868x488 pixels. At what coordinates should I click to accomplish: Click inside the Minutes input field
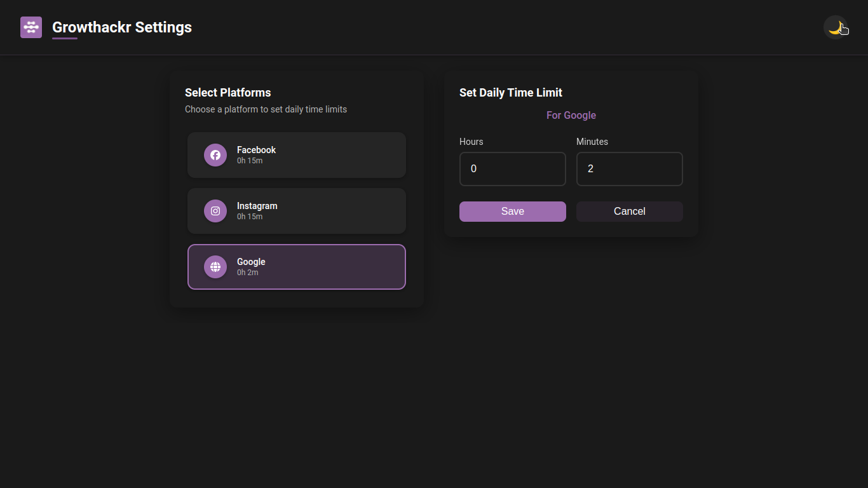[629, 169]
